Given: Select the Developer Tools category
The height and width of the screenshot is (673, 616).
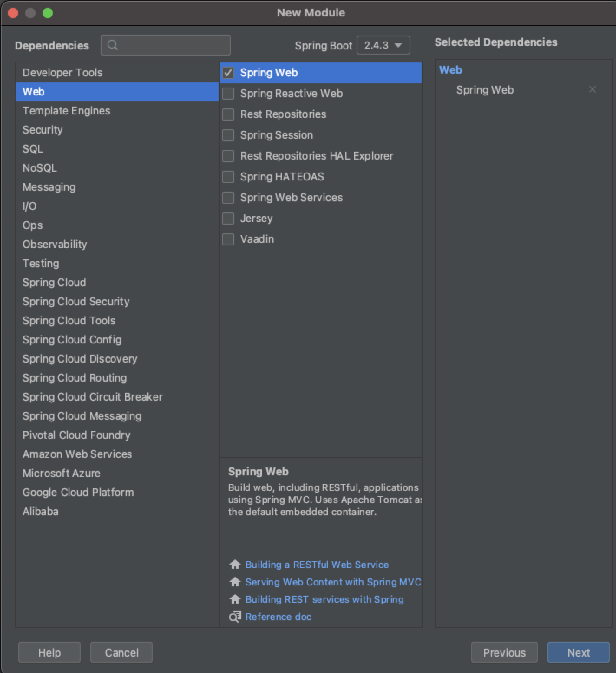Looking at the screenshot, I should 62,72.
